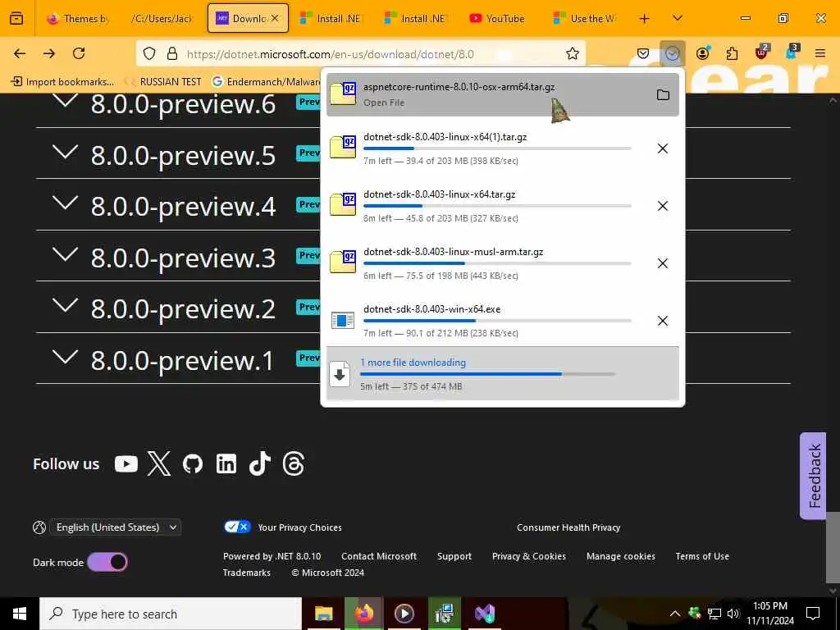Viewport: 840px width, 630px height.
Task: List all tabs with the chevron button
Action: pyautogui.click(x=677, y=18)
